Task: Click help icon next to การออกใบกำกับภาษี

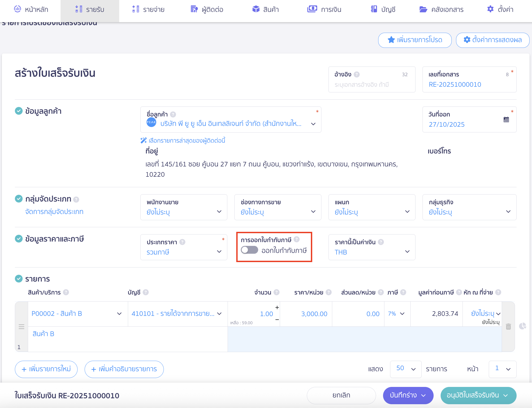Action: (297, 239)
